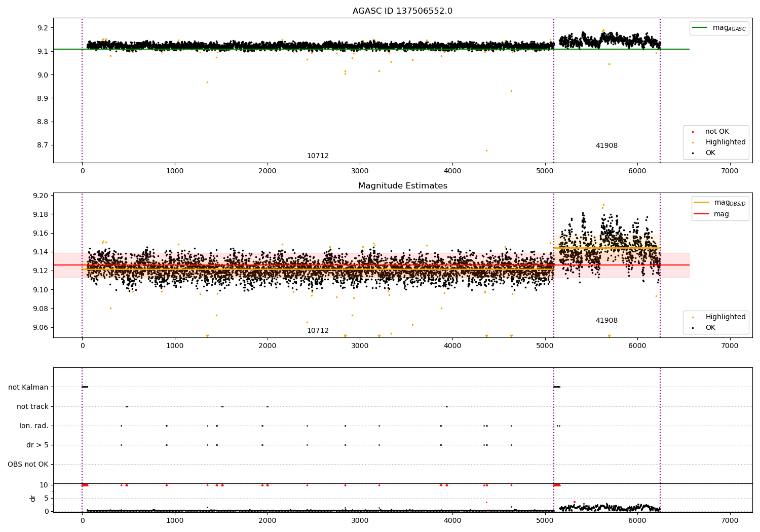Click the 'Highlighted' legend entry in top plot
This screenshot has width=760, height=532.
725,142
